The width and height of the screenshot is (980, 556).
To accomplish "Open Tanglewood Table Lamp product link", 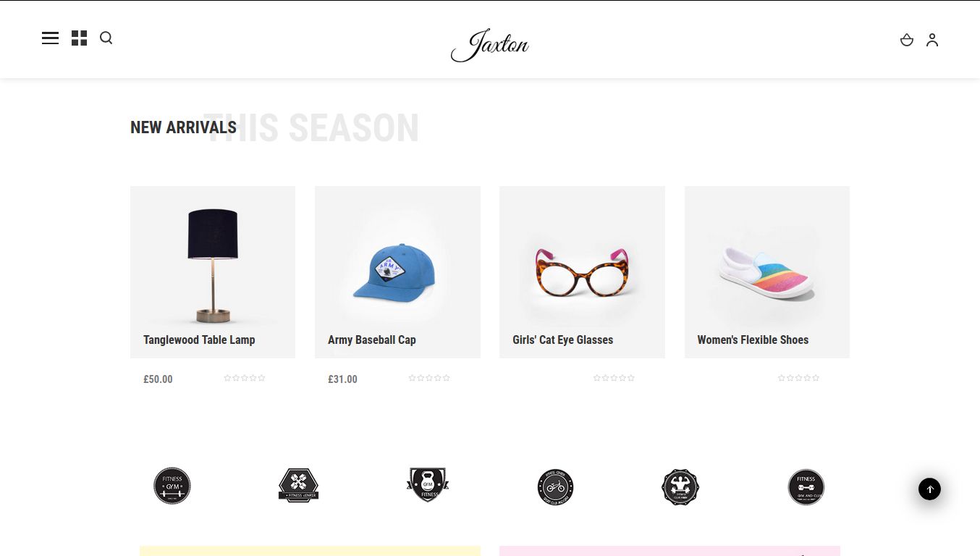I will [x=199, y=340].
